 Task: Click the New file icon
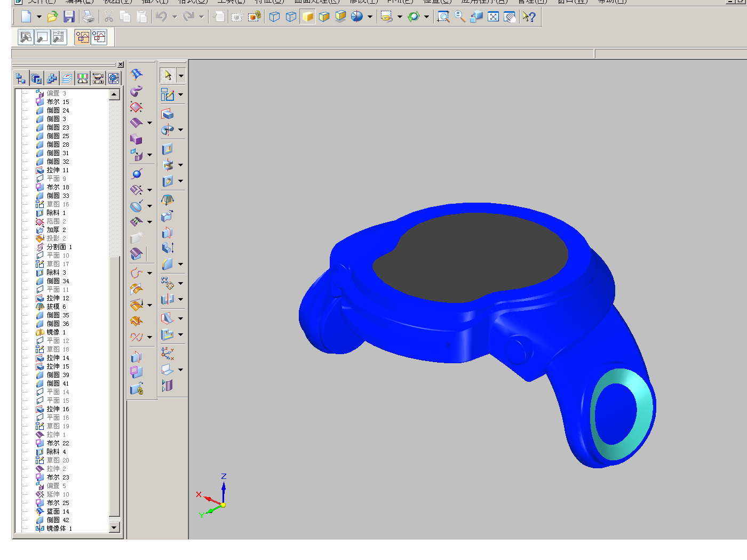pos(26,17)
